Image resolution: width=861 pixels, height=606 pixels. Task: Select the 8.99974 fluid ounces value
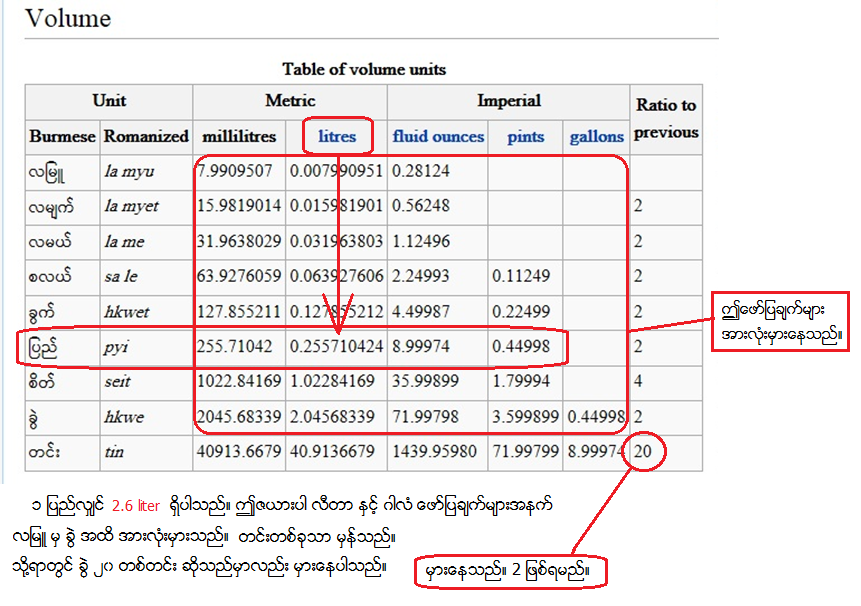pyautogui.click(x=421, y=346)
